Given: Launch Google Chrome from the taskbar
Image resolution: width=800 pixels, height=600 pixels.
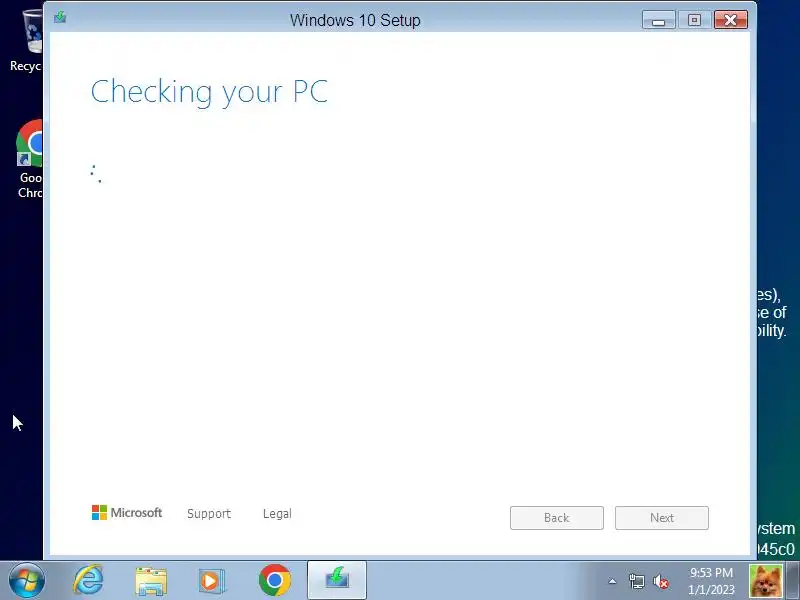Looking at the screenshot, I should click(x=274, y=580).
